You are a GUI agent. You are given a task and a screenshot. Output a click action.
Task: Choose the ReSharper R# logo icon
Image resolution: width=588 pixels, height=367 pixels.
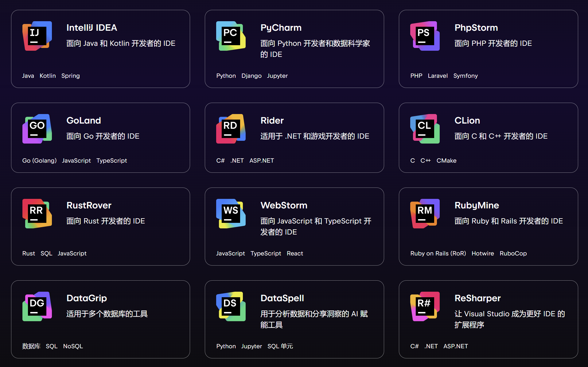pyautogui.click(x=425, y=306)
